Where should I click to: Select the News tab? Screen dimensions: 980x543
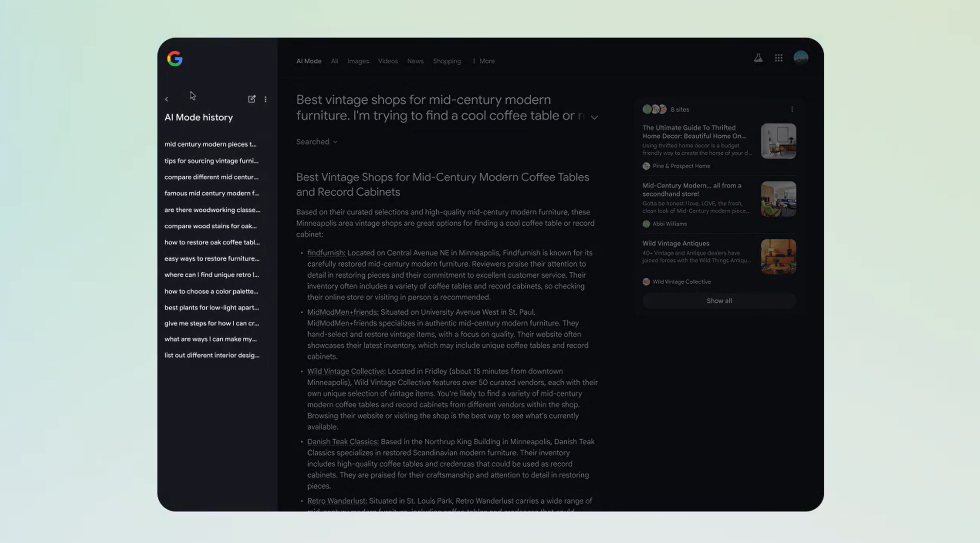pyautogui.click(x=415, y=61)
